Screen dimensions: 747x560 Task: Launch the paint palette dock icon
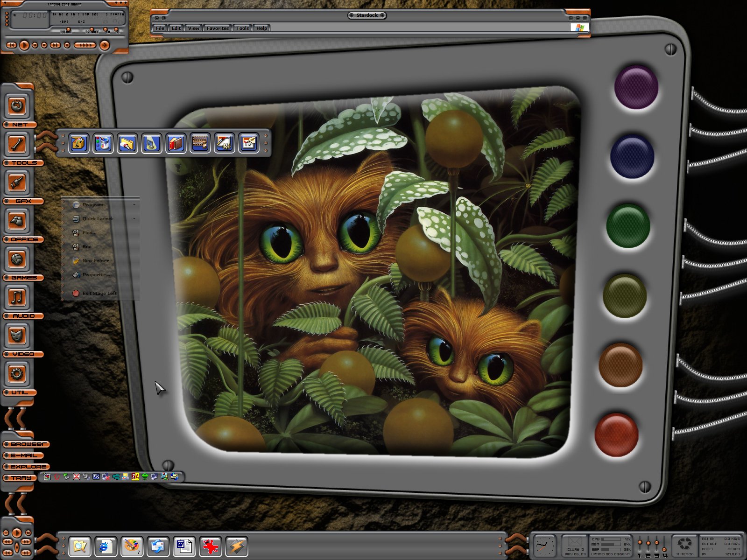(x=132, y=546)
